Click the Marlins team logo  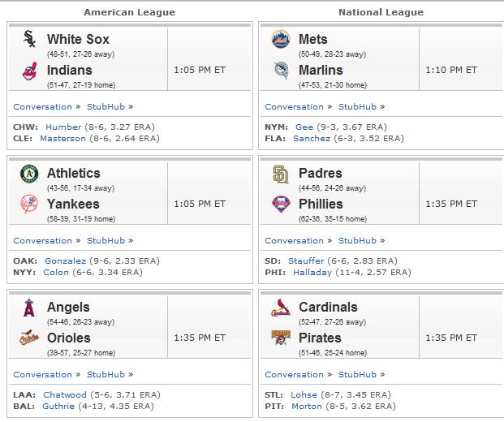point(282,70)
